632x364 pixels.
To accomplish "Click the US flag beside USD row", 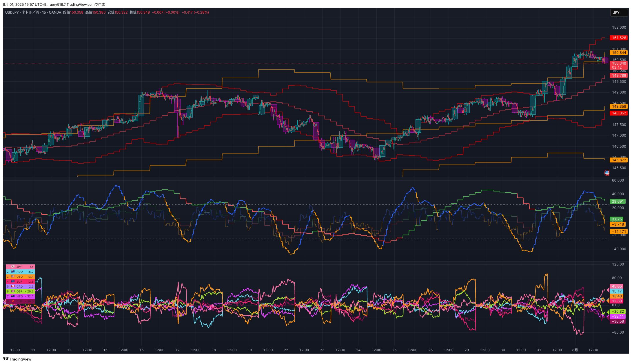I will pyautogui.click(x=13, y=277).
